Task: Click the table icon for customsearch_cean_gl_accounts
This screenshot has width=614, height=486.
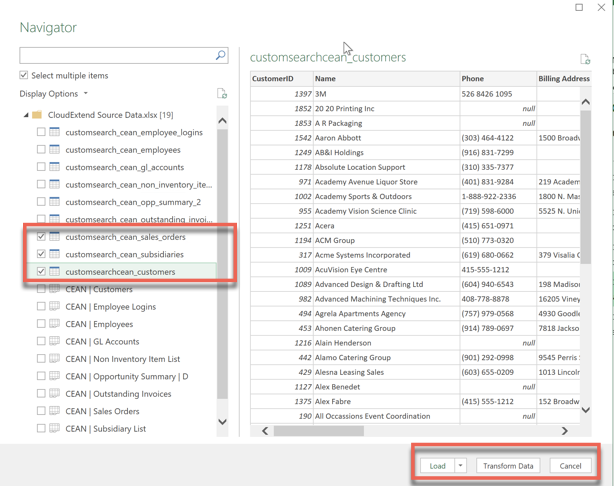Action: click(x=54, y=167)
